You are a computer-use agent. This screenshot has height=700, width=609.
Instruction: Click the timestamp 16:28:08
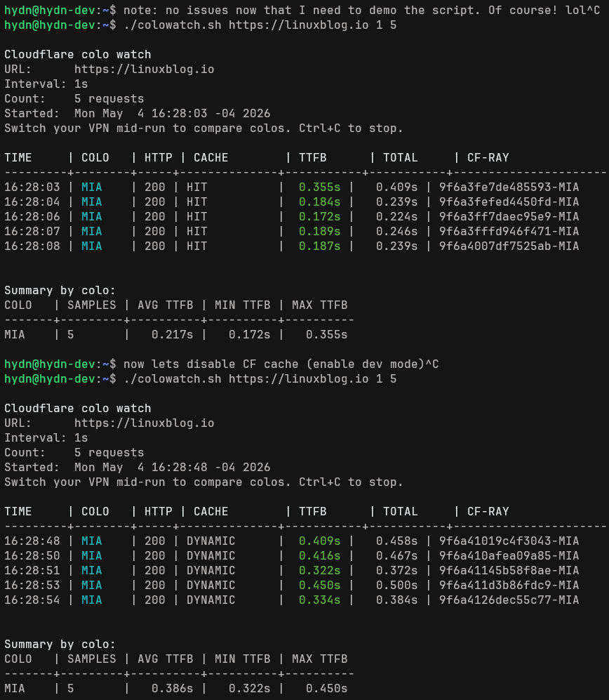[x=32, y=246]
